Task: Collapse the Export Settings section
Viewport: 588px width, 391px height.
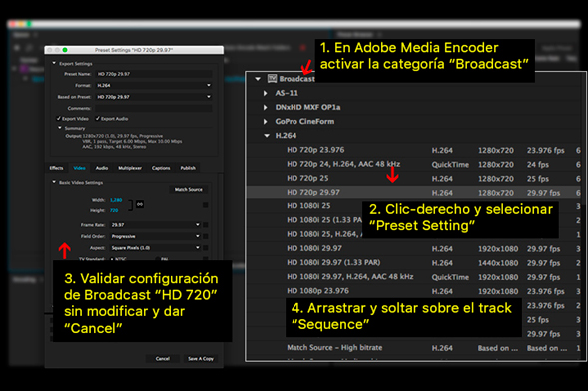Action: [x=54, y=63]
